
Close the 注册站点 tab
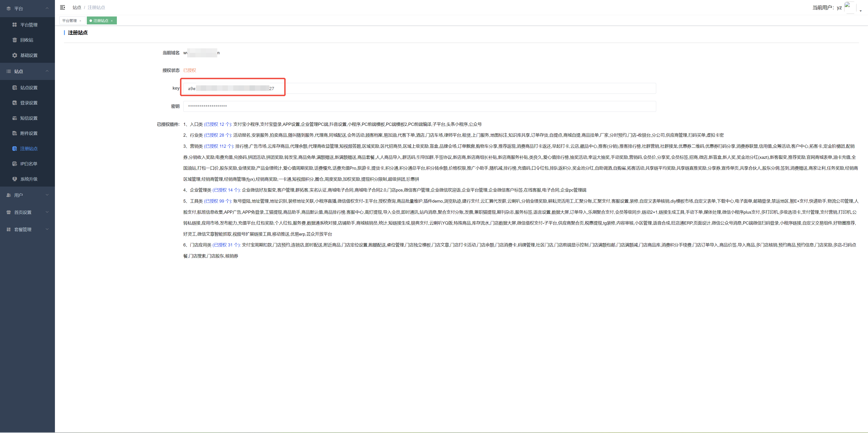[x=112, y=21]
